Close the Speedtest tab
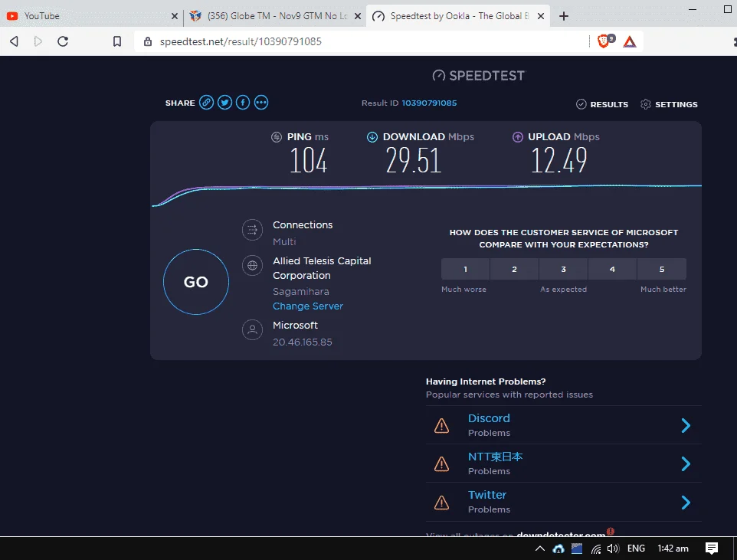 [x=541, y=16]
